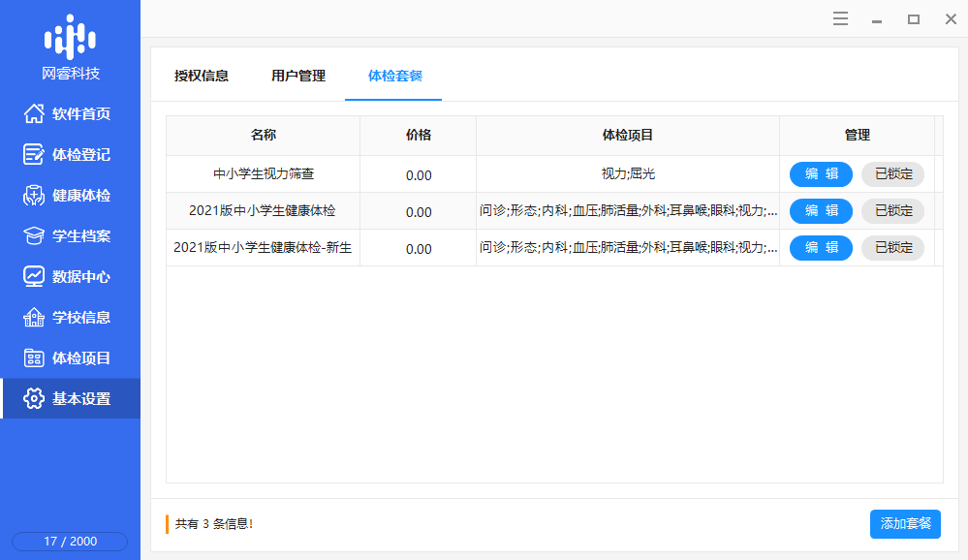Open 学校信息 menu label
This screenshot has width=968, height=560.
coord(81,318)
